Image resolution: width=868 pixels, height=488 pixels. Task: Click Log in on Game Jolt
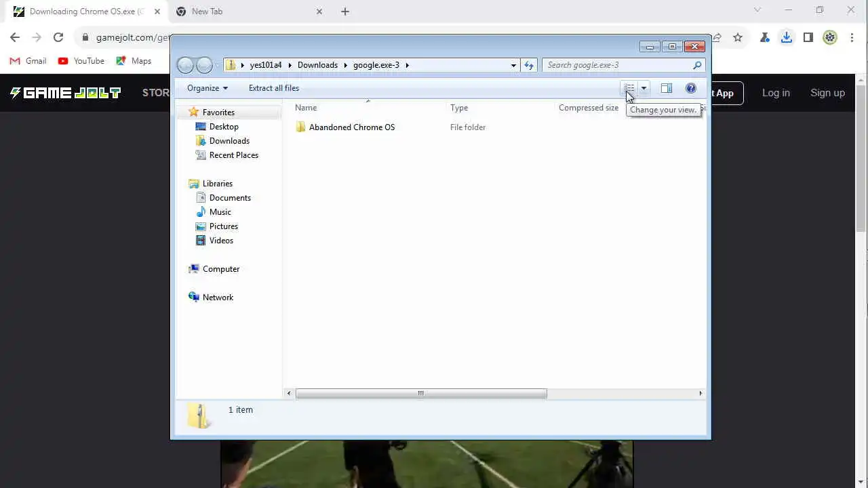pos(776,93)
